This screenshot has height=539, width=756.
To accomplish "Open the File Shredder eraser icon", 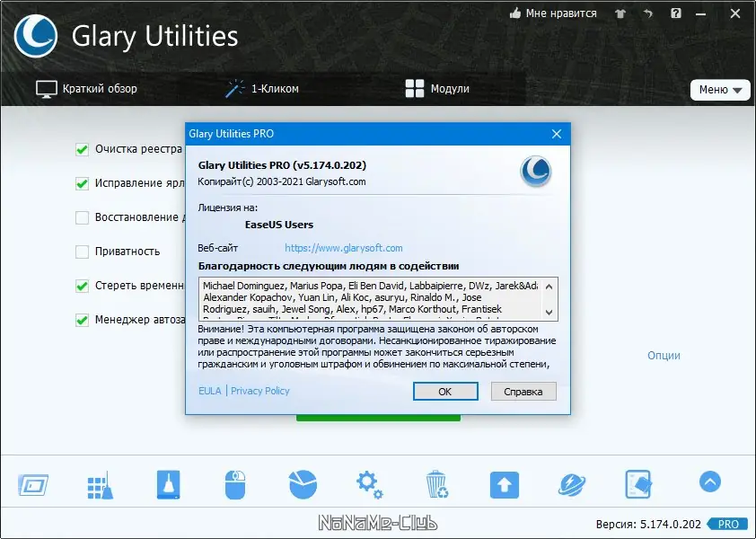I will click(x=638, y=484).
